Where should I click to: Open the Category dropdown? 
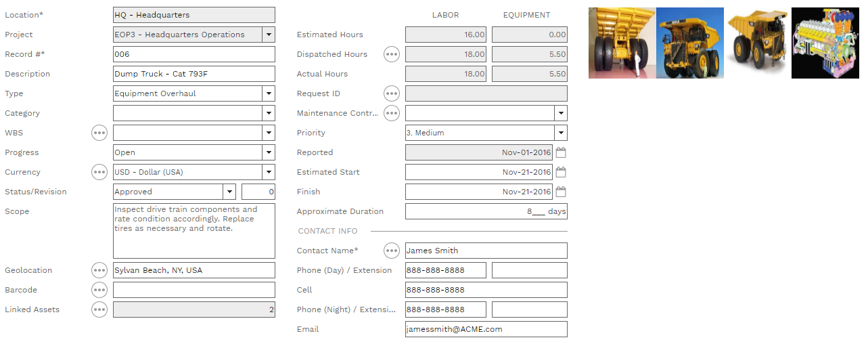coord(269,113)
